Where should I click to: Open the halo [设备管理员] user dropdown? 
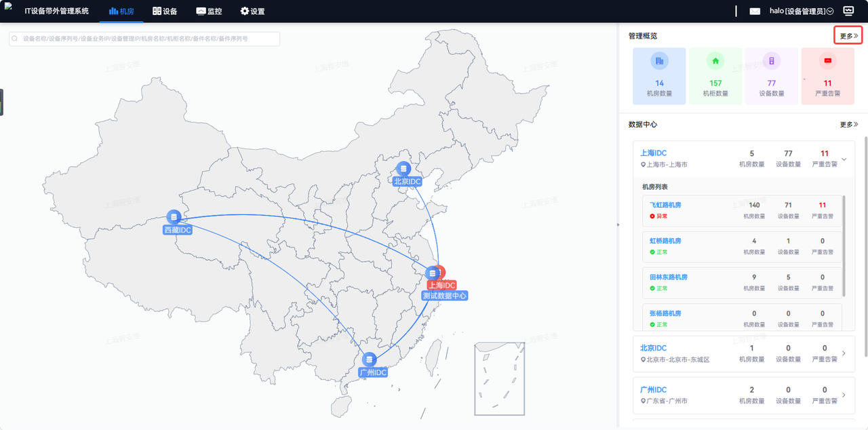pyautogui.click(x=802, y=11)
